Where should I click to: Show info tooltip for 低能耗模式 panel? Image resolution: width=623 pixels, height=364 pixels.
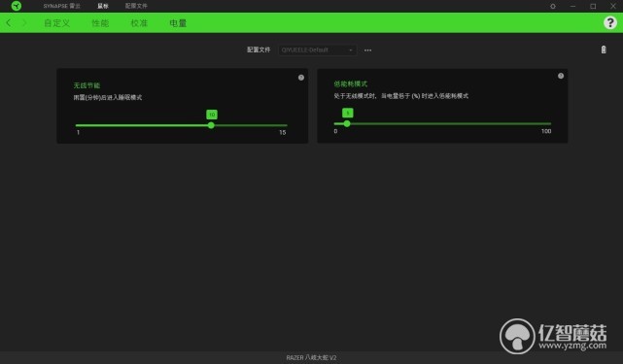561,76
